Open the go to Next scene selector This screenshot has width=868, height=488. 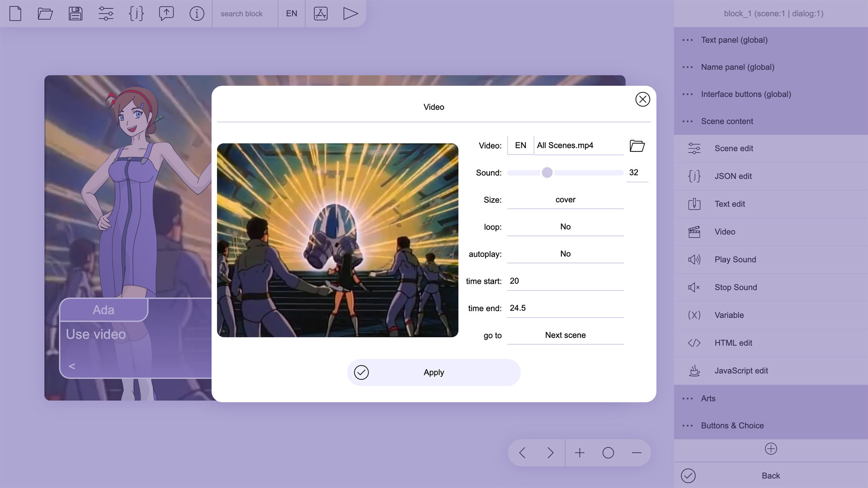565,335
